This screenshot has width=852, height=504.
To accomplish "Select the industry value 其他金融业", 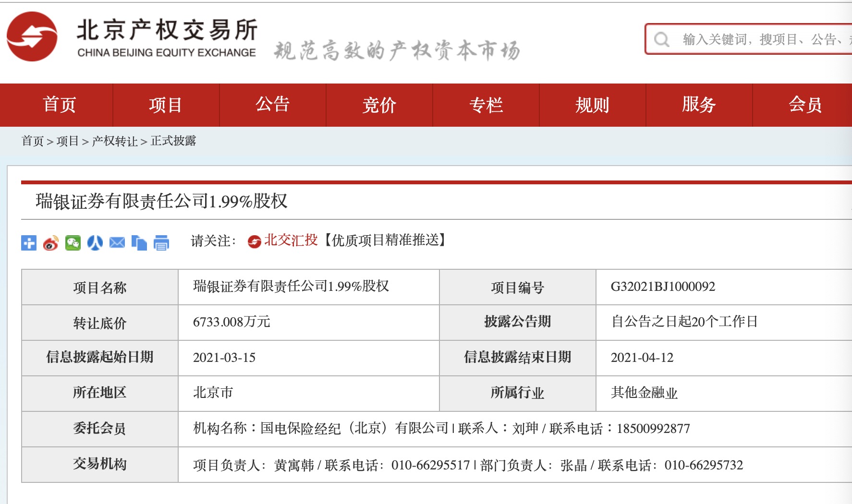I will coord(644,393).
